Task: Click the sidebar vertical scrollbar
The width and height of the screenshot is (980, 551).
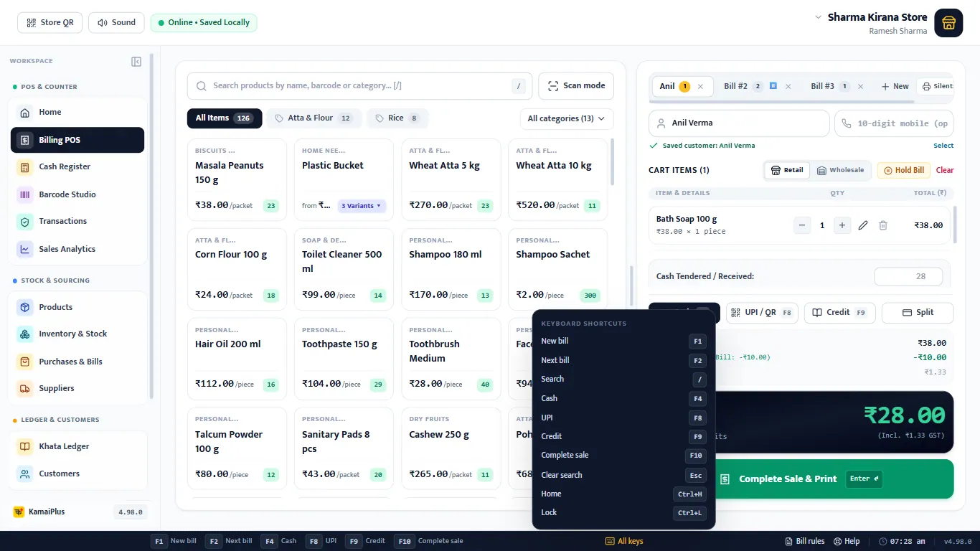Action: click(x=151, y=226)
